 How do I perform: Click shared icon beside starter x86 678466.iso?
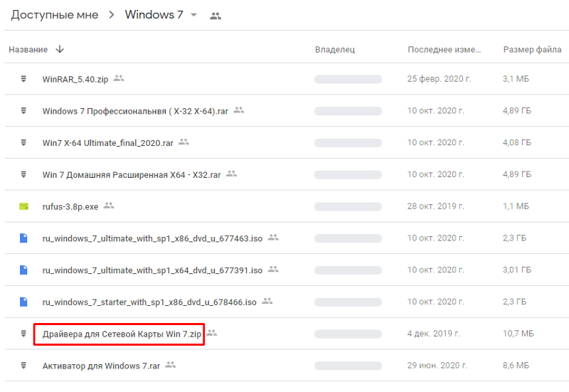pyautogui.click(x=267, y=301)
